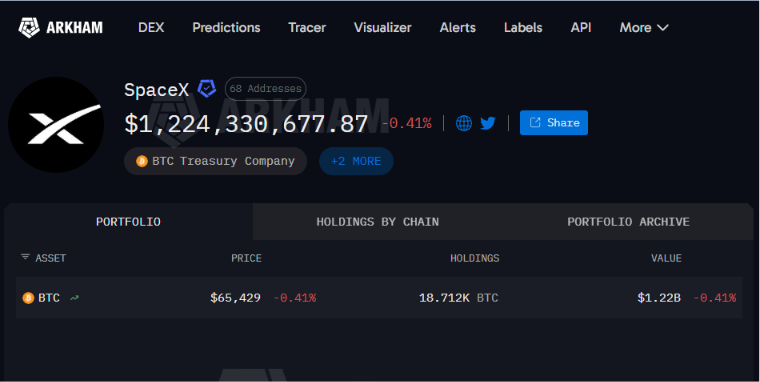Sort by the HOLDINGS column header
This screenshot has width=760, height=382.
tap(475, 258)
